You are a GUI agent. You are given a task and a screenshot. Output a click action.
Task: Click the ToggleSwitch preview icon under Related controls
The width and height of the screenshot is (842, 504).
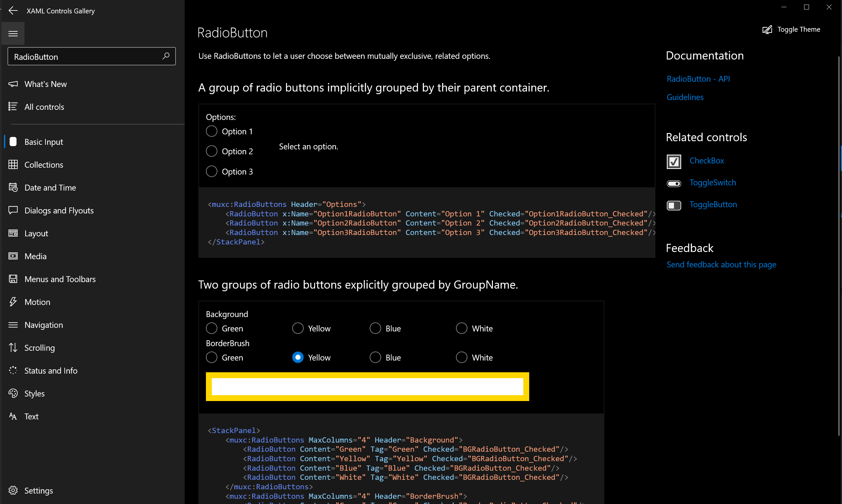[674, 183]
